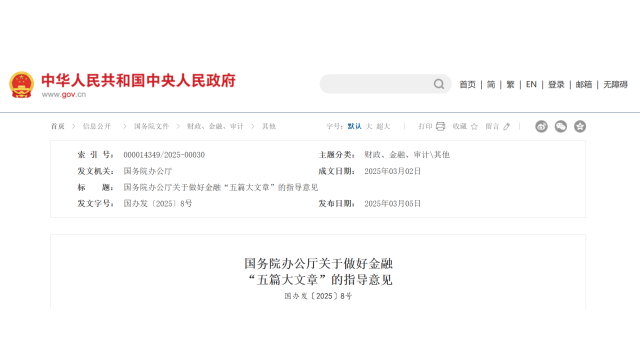Image resolution: width=640 pixels, height=360 pixels.
Task: Set font size to 大
Action: 369,127
